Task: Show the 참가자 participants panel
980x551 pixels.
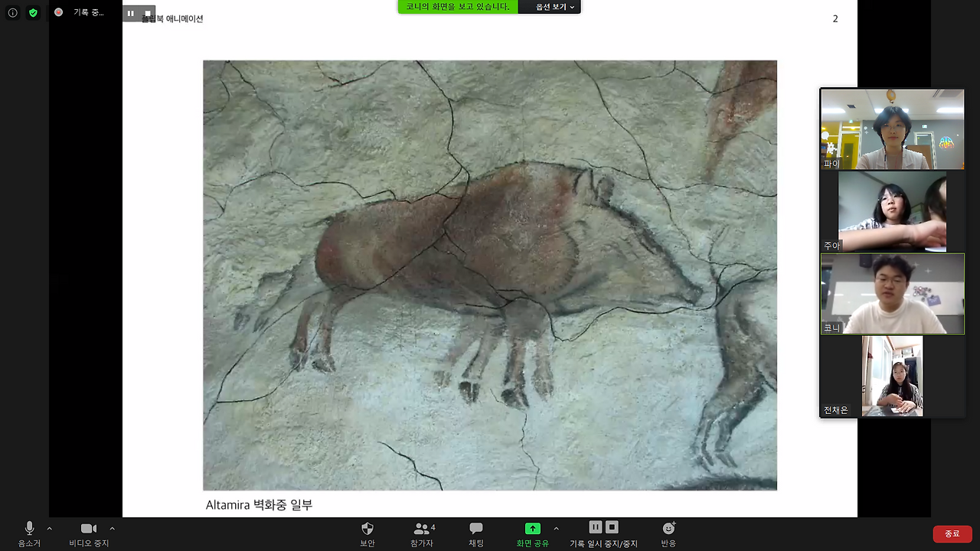Action: point(422,534)
